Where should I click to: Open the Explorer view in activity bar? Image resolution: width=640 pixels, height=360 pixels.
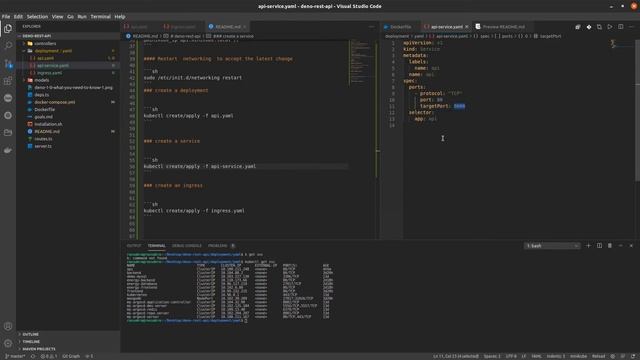tap(8, 29)
